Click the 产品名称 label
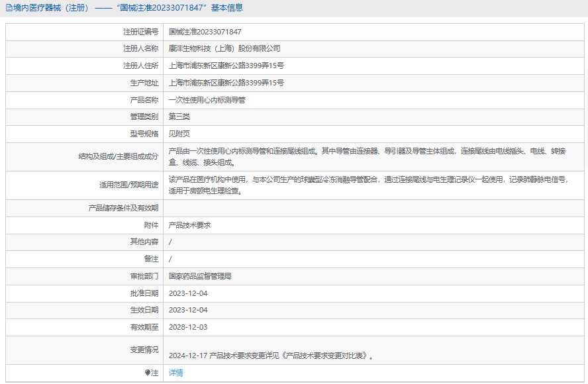This screenshot has width=588, height=384. click(x=144, y=100)
